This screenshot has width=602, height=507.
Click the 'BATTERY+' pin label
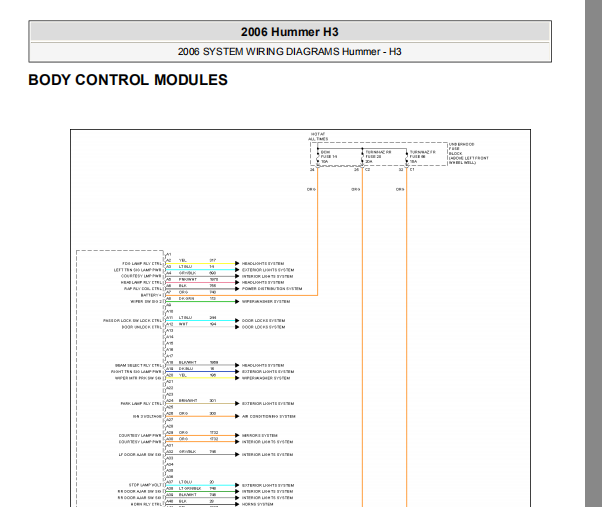point(151,295)
